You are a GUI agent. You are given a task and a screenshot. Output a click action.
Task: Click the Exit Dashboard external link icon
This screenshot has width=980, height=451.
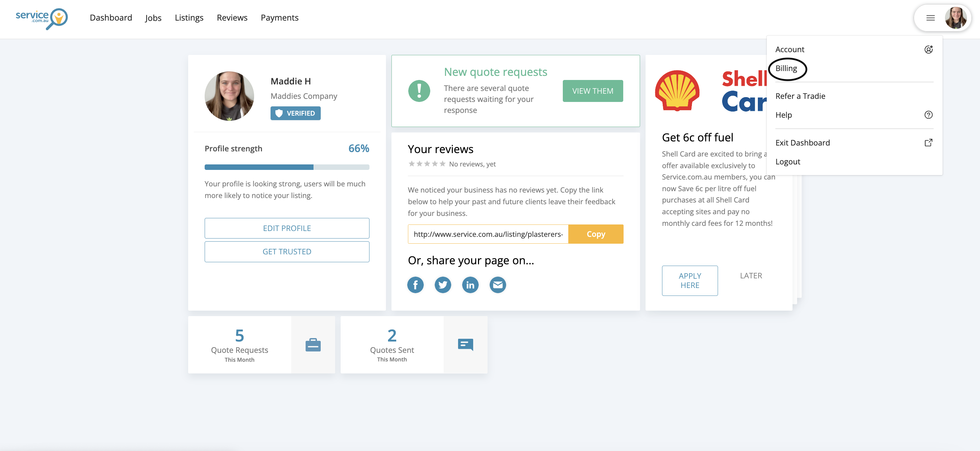pos(928,142)
